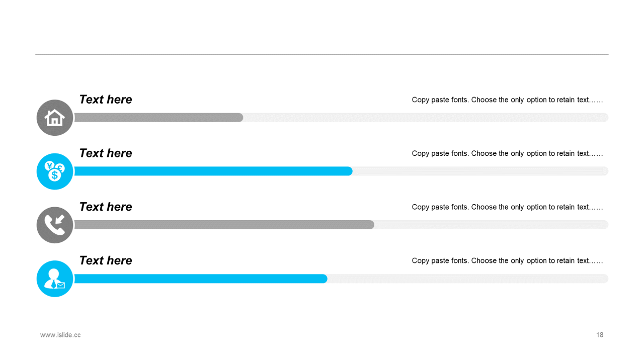644x362 pixels.
Task: Click the gray filled bar next to phone icon
Action: (x=224, y=225)
